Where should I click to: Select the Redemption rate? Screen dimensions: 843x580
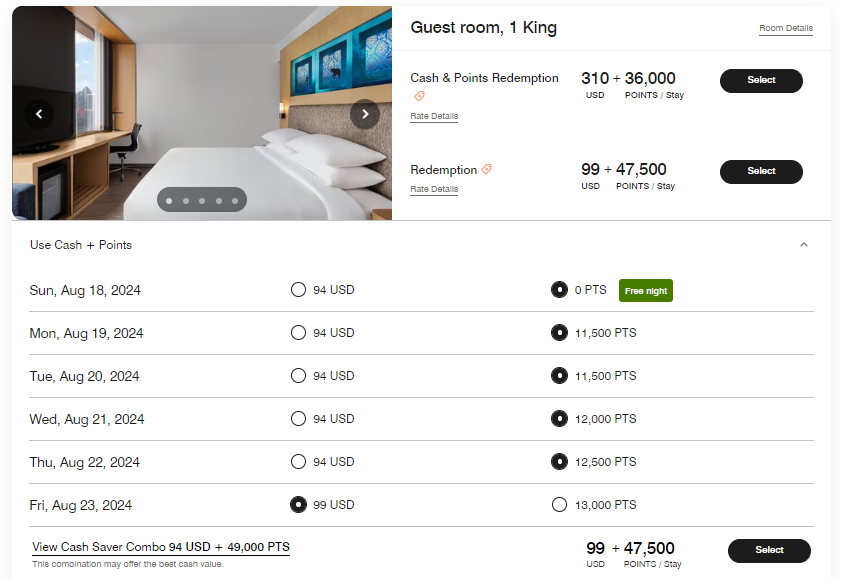tap(761, 171)
